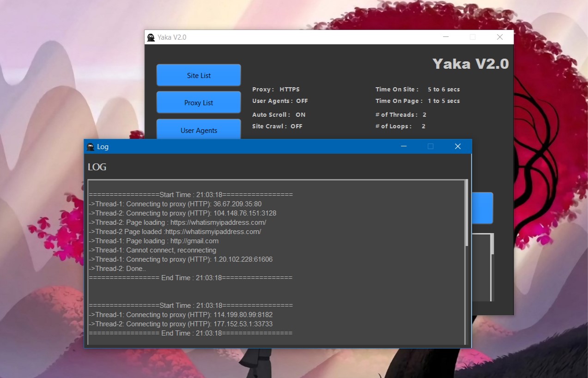Click the Log window ninja icon
The image size is (588, 378).
tap(91, 147)
